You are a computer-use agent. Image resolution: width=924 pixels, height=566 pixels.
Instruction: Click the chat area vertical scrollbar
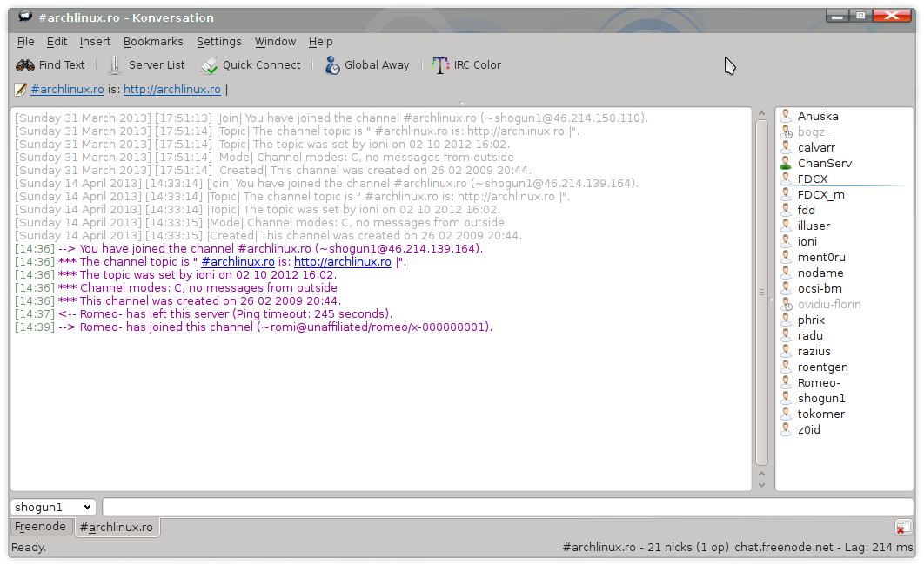(761, 296)
